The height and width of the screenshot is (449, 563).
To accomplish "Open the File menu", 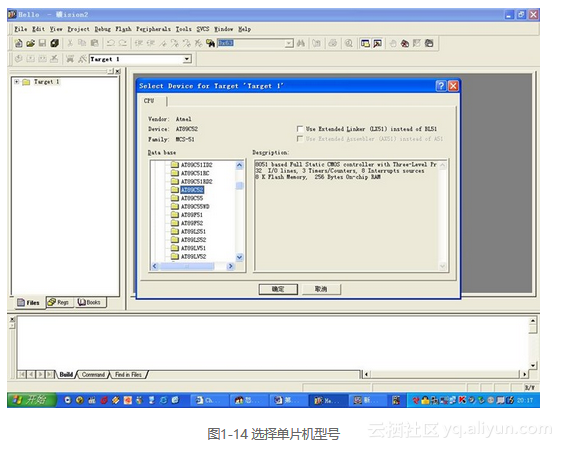I will point(21,29).
